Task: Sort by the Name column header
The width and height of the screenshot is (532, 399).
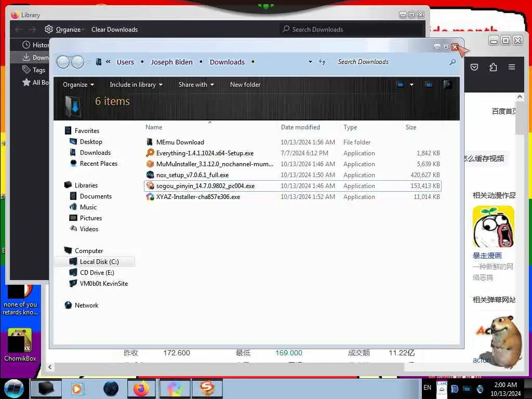Action: coord(154,127)
